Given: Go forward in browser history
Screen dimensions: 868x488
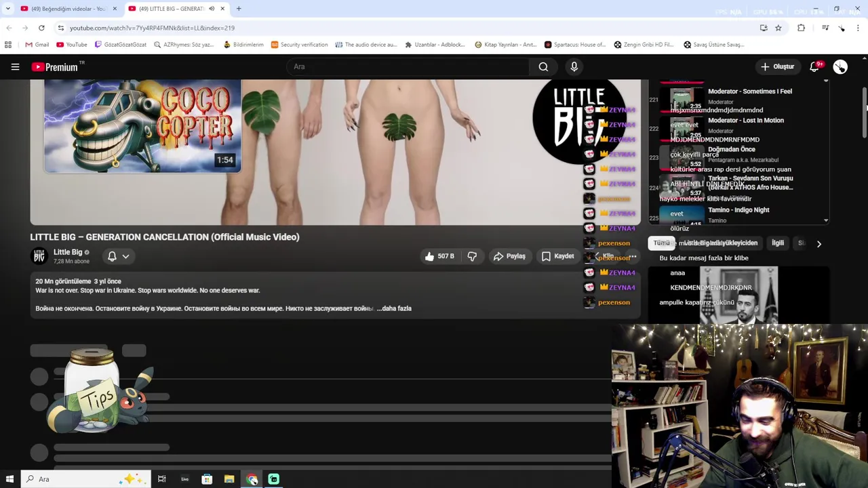Looking at the screenshot, I should [25, 28].
